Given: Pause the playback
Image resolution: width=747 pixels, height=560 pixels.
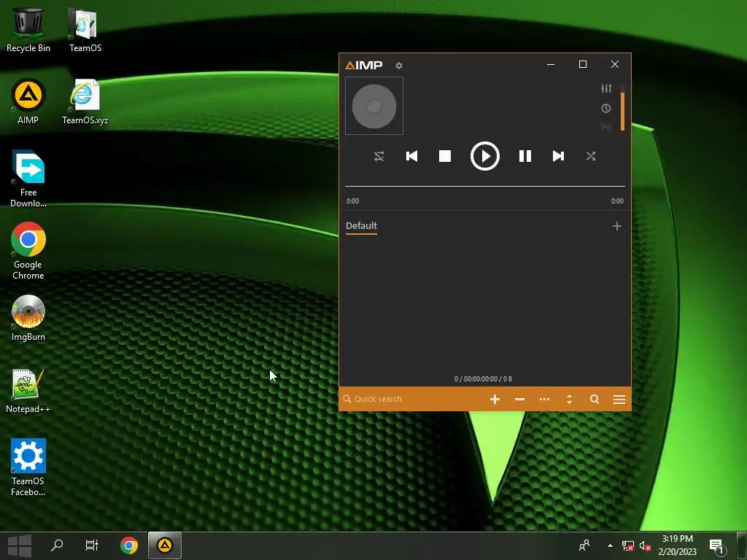Looking at the screenshot, I should click(x=525, y=156).
